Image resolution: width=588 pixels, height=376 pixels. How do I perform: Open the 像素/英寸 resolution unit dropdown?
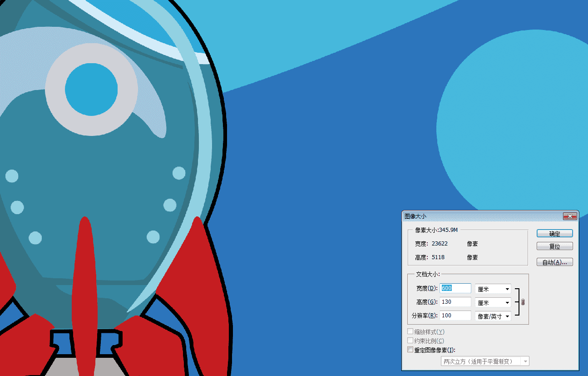[x=493, y=316]
